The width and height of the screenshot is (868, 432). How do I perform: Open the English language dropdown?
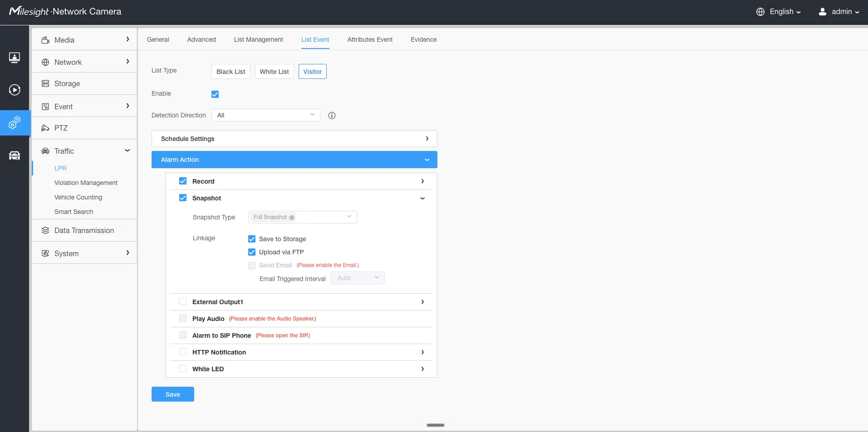point(785,12)
